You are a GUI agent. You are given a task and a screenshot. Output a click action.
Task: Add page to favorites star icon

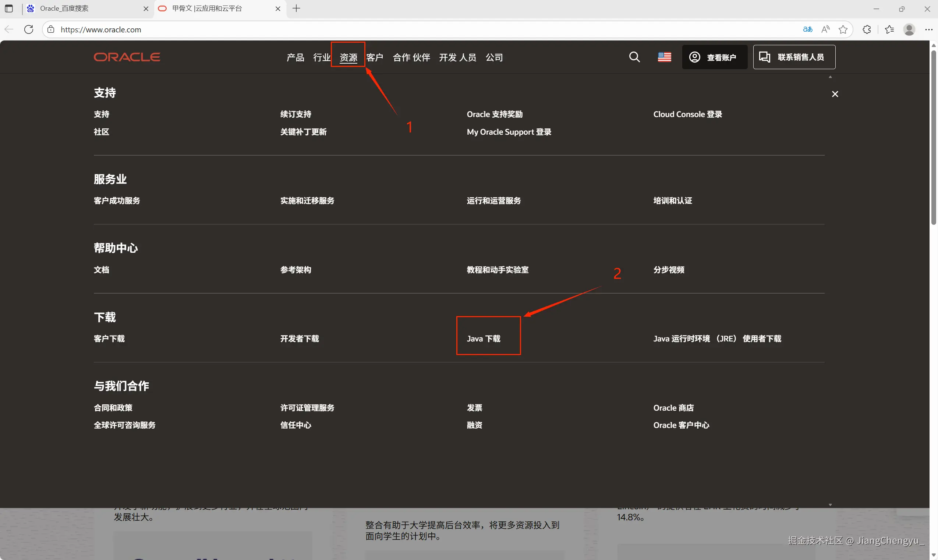[x=843, y=29]
